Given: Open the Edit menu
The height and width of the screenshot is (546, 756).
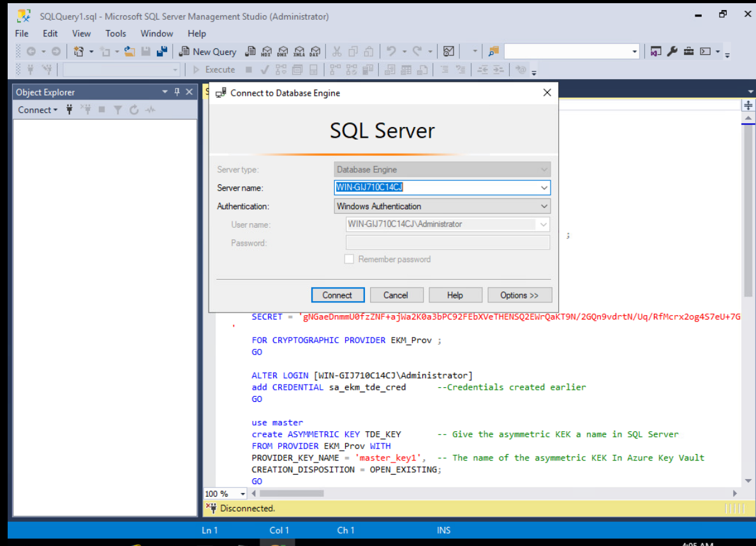Looking at the screenshot, I should pos(50,34).
